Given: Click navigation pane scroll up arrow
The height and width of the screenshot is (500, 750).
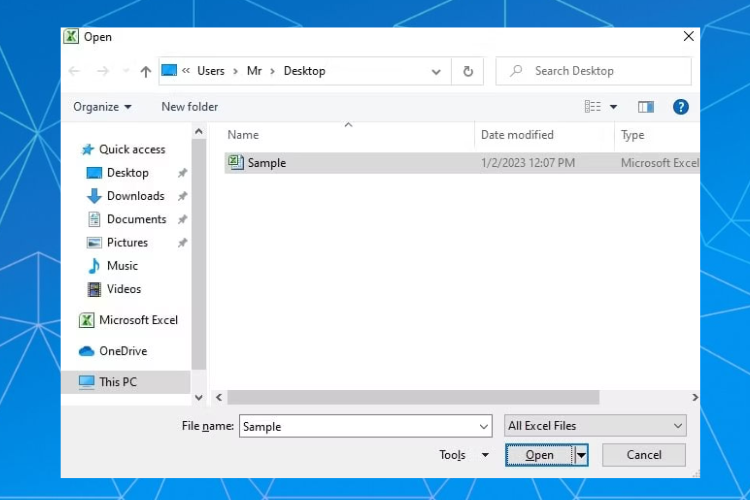Looking at the screenshot, I should pyautogui.click(x=199, y=131).
